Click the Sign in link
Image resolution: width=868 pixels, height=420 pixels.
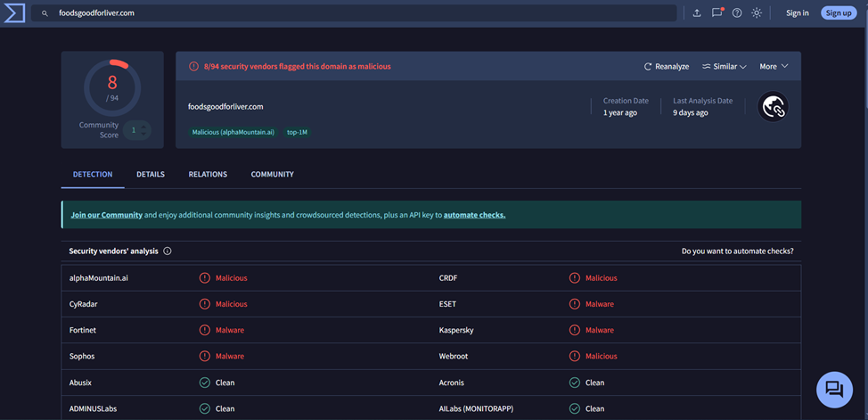coord(797,13)
